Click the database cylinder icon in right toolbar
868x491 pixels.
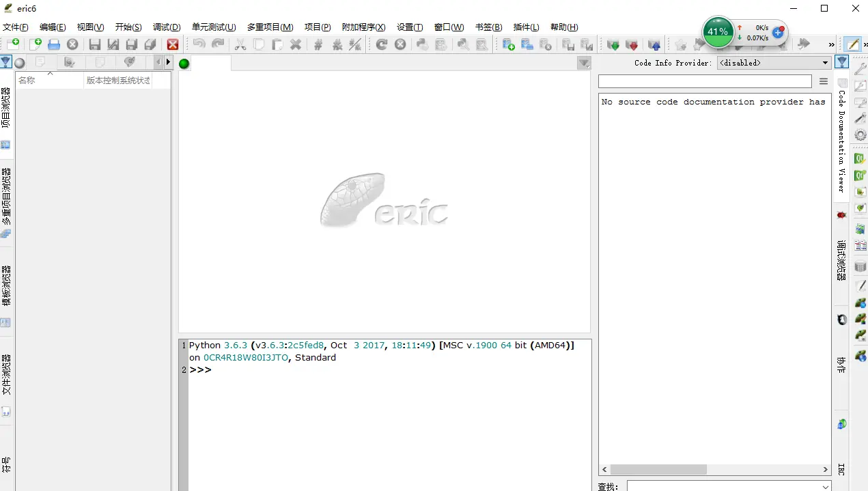pyautogui.click(x=860, y=266)
